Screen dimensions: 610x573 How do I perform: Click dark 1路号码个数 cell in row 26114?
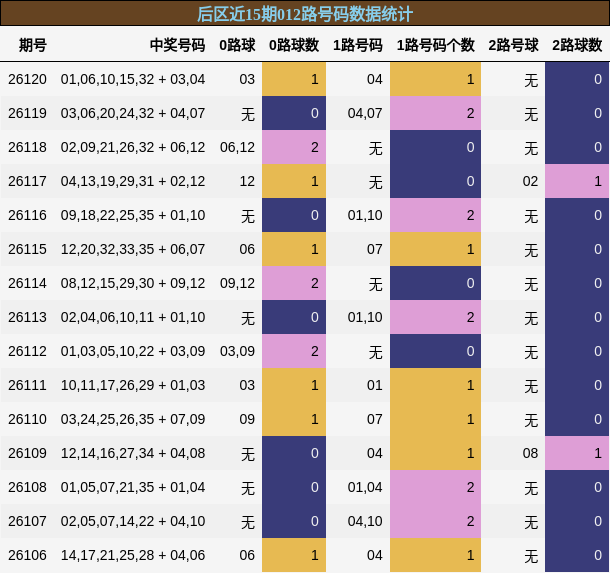tap(435, 283)
